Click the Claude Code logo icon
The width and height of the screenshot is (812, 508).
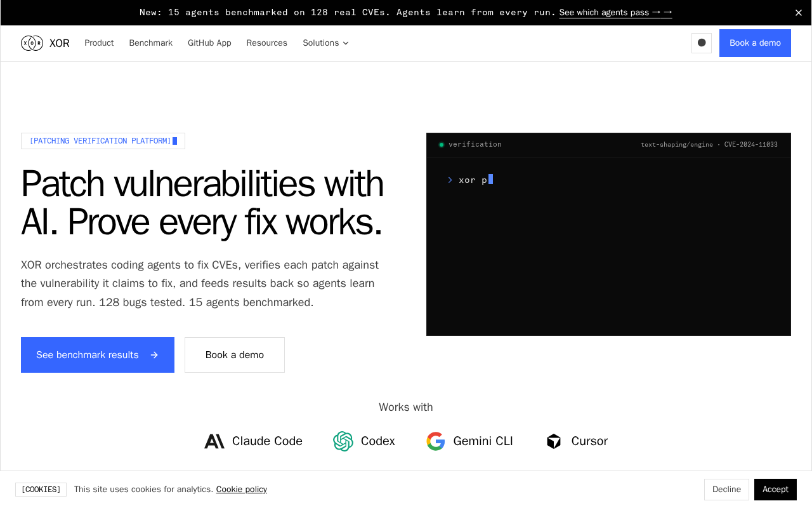[214, 441]
